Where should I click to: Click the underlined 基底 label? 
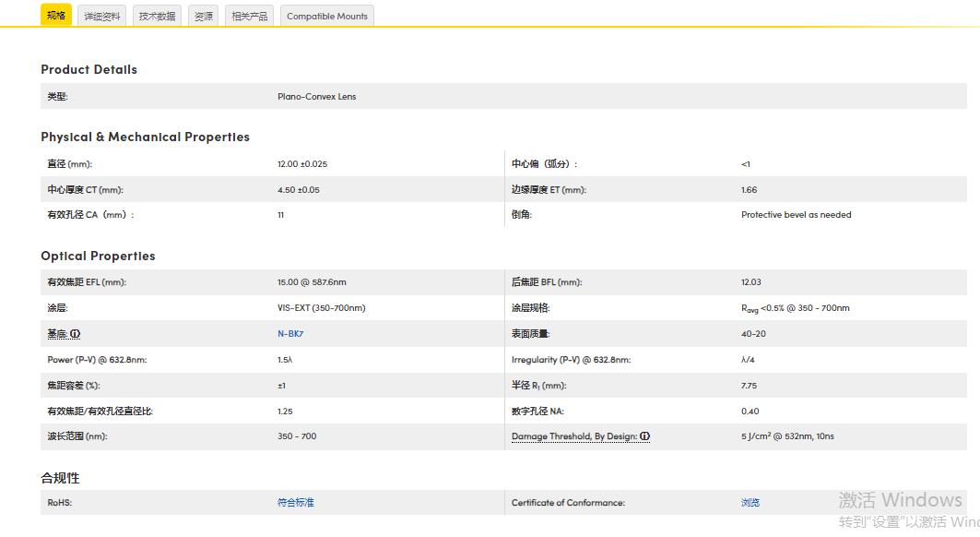(57, 334)
